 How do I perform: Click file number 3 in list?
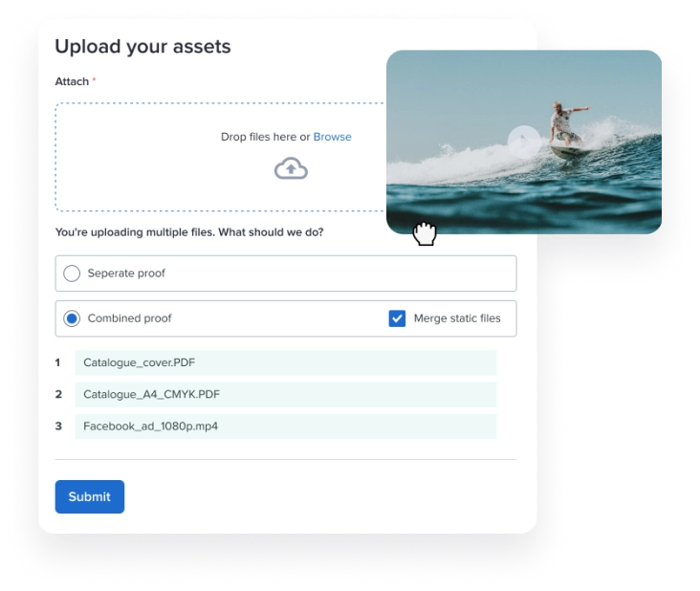58,427
